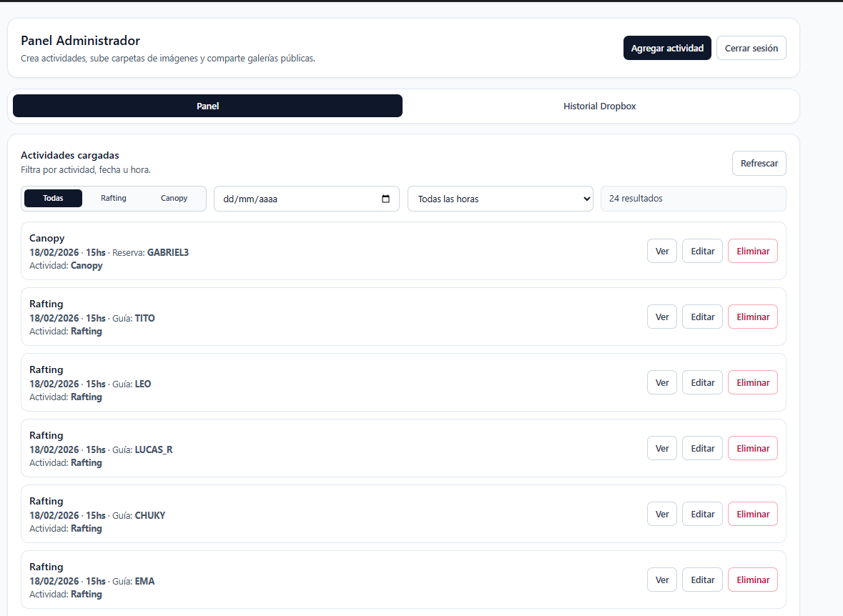843x616 pixels.
Task: Click the guide name TITO
Action: [x=144, y=318]
